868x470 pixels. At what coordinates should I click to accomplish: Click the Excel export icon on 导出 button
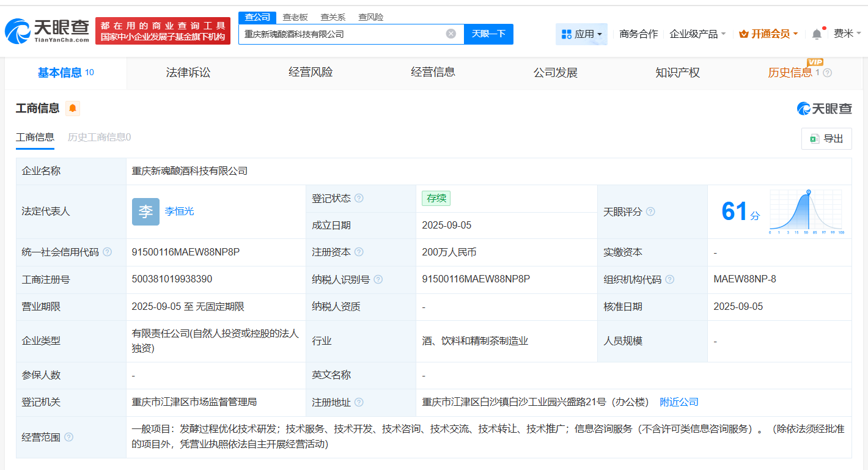pos(816,138)
